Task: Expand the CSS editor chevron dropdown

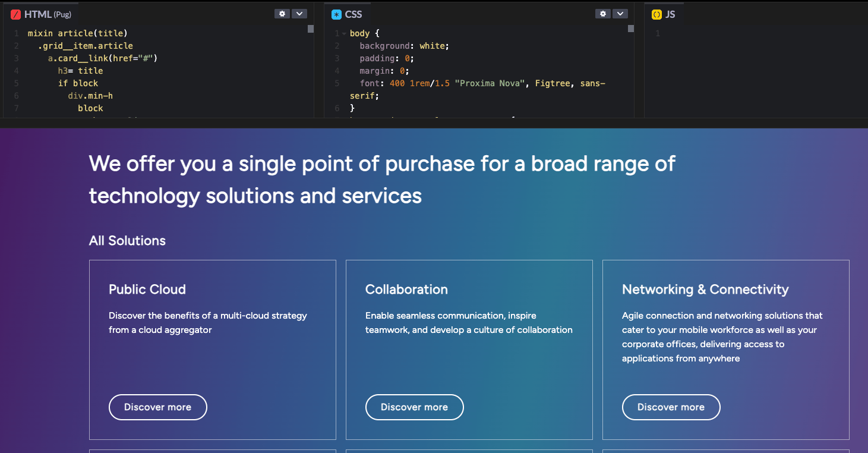Action: pos(620,14)
